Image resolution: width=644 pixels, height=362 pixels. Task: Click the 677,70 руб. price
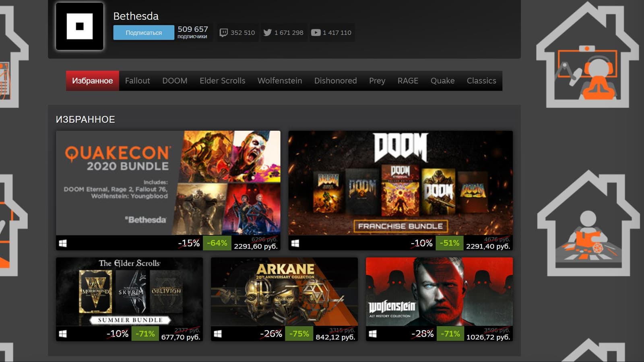tap(181, 337)
